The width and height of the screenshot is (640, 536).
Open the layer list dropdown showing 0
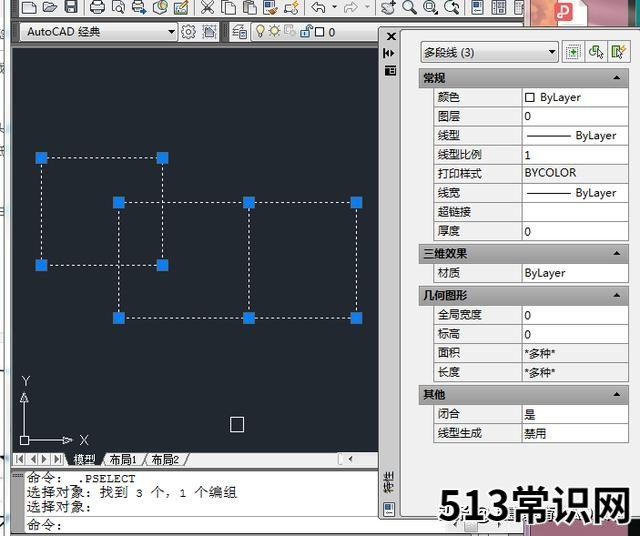[x=316, y=32]
